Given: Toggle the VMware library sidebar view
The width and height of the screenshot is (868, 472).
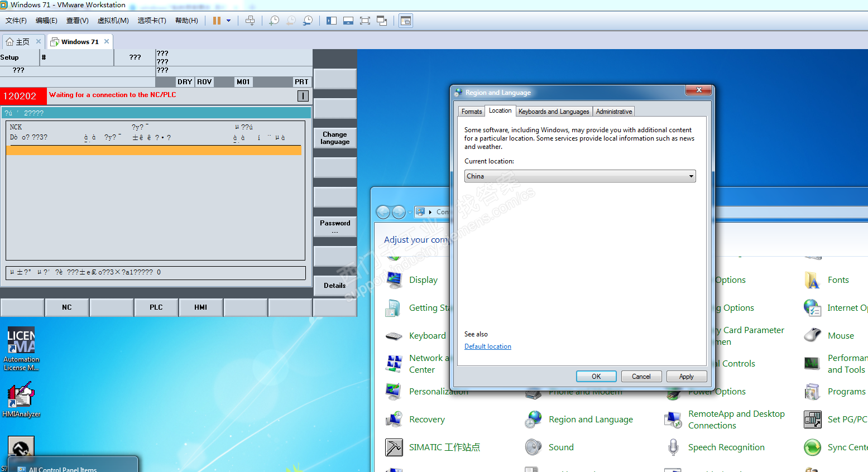Looking at the screenshot, I should [332, 21].
